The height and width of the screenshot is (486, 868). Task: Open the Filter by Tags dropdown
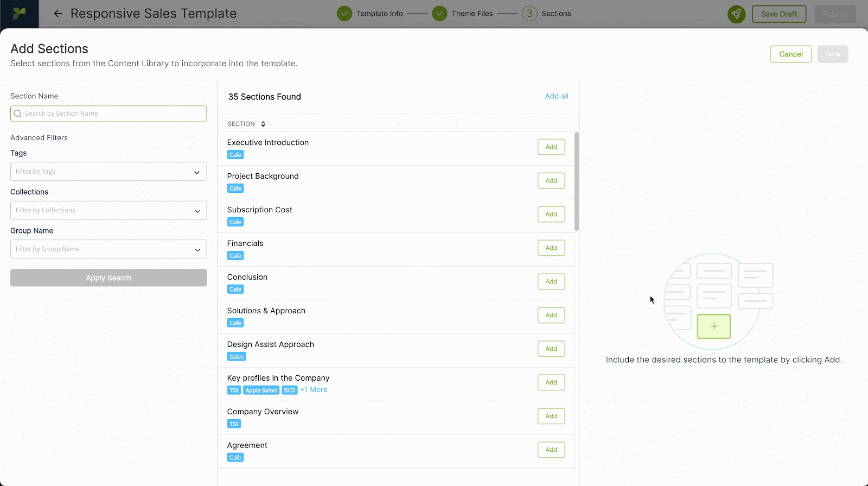point(108,172)
